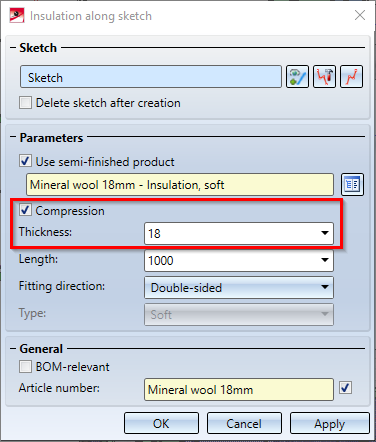Viewport: 376px width, 442px height.
Task: Toggle the Compression checkbox
Action: (x=25, y=210)
